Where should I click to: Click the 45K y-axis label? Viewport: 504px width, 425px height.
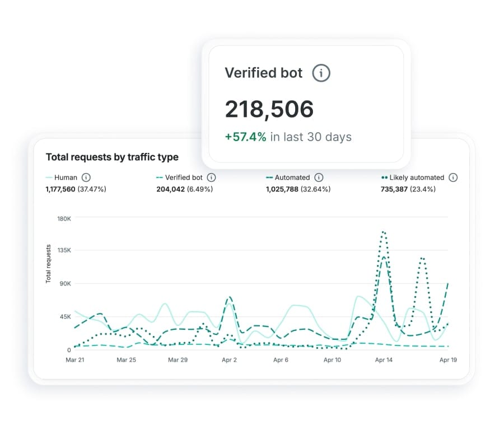point(66,317)
